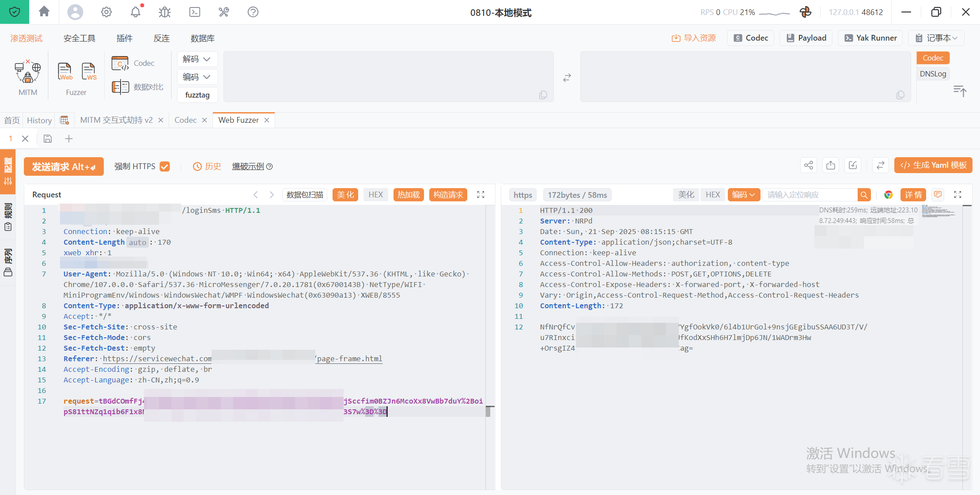Image resolution: width=980 pixels, height=495 pixels.
Task: Expand the decode dropdown
Action: (x=197, y=59)
